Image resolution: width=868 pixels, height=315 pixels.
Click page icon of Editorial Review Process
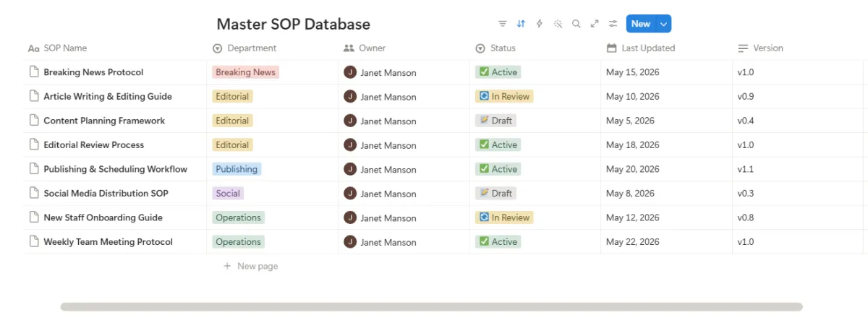pyautogui.click(x=33, y=144)
